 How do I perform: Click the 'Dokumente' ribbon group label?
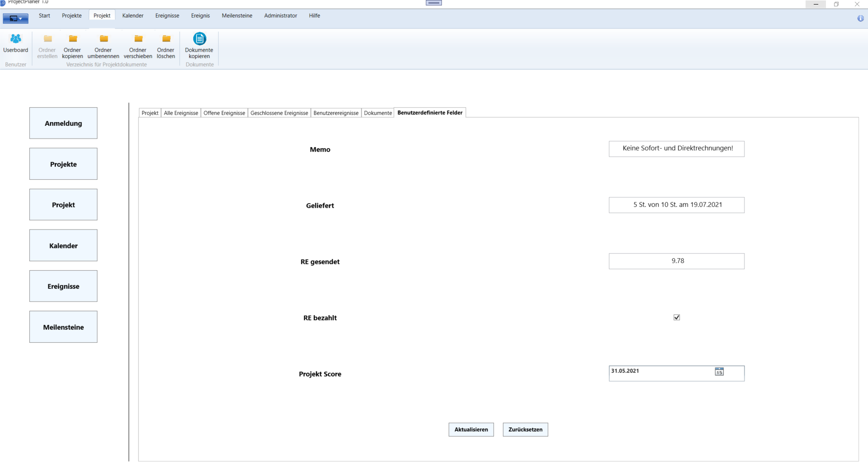200,65
